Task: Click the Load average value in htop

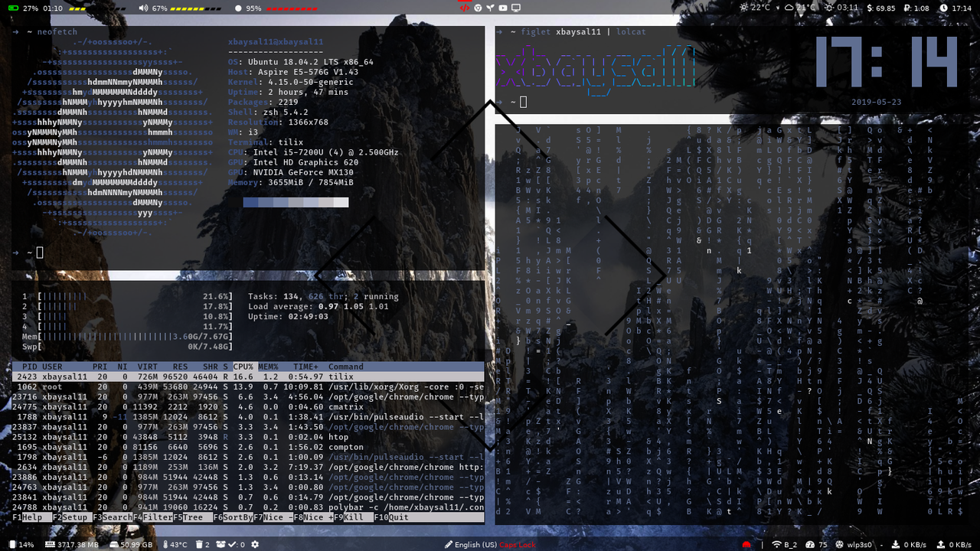Action: 354,306
